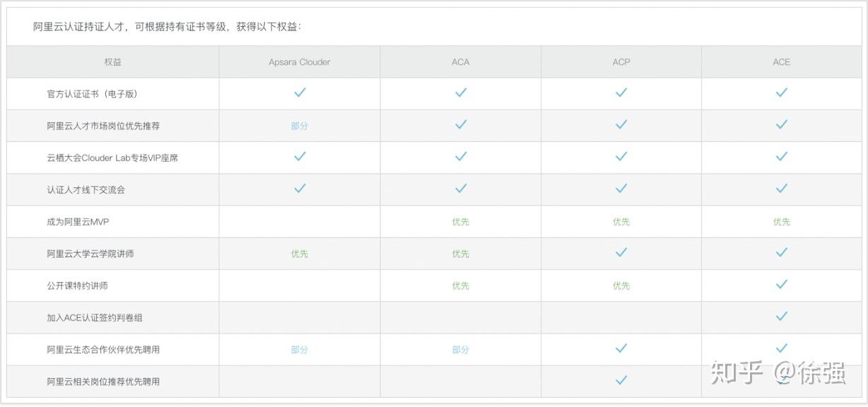
Task: Select the ACP column header
Action: coord(621,62)
